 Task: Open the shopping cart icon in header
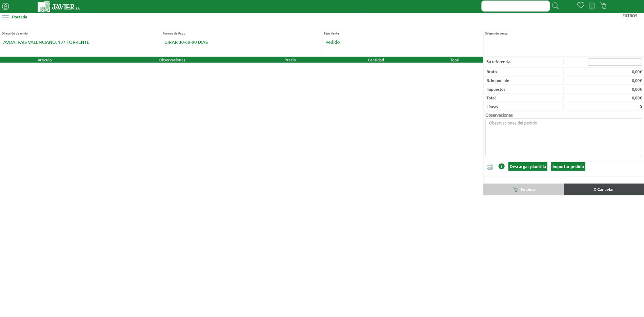[603, 6]
